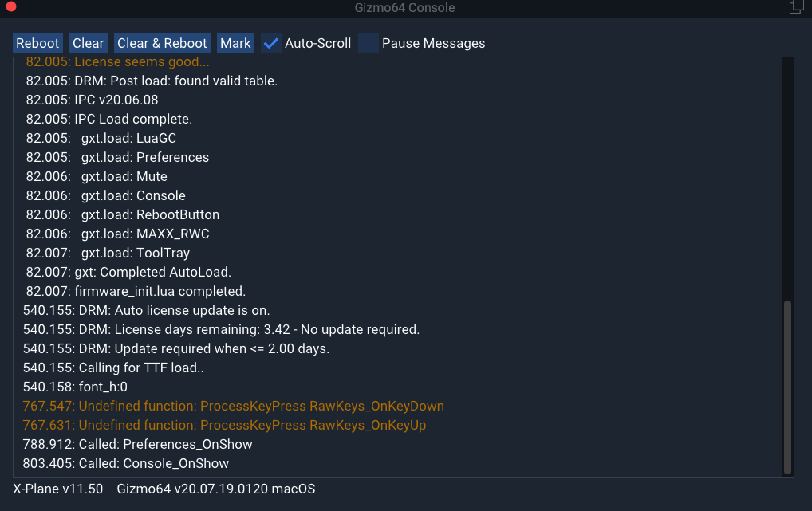Click the 'Called: Preferences_OnShow' log entry
This screenshot has width=812, height=511.
point(138,444)
